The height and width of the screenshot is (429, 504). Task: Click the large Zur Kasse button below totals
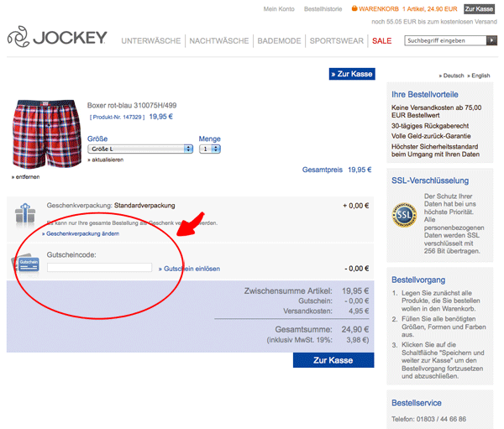(x=333, y=360)
